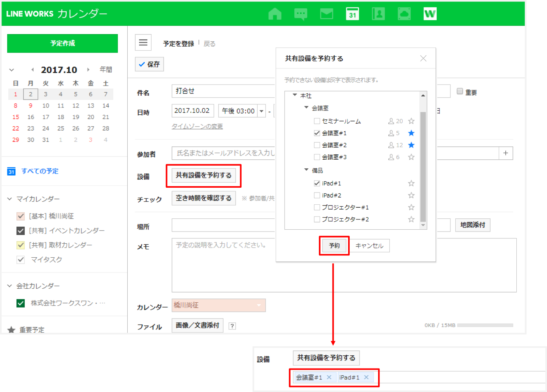The height and width of the screenshot is (392, 547).
Task: Collapse the 会議室 tree group
Action: tap(306, 108)
